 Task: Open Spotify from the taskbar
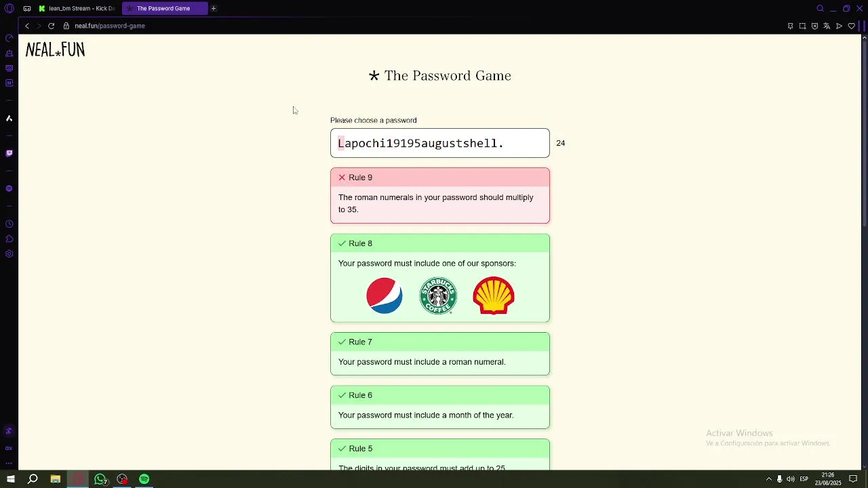click(144, 479)
